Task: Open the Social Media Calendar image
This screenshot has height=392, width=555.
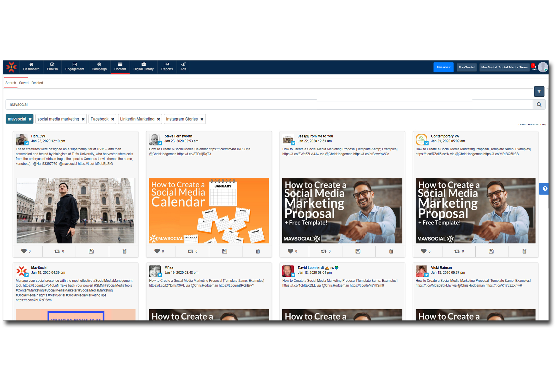Action: 209,210
